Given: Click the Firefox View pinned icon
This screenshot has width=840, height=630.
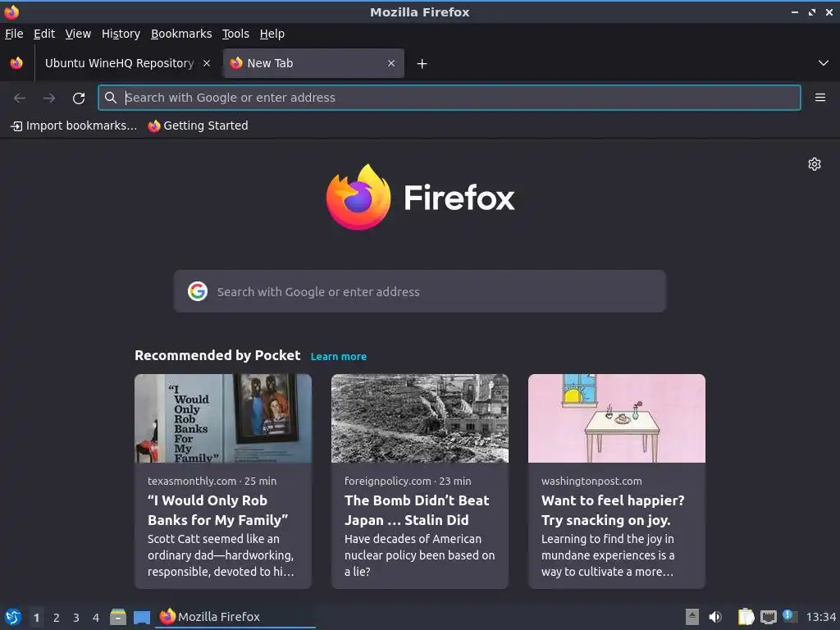Looking at the screenshot, I should coord(16,63).
